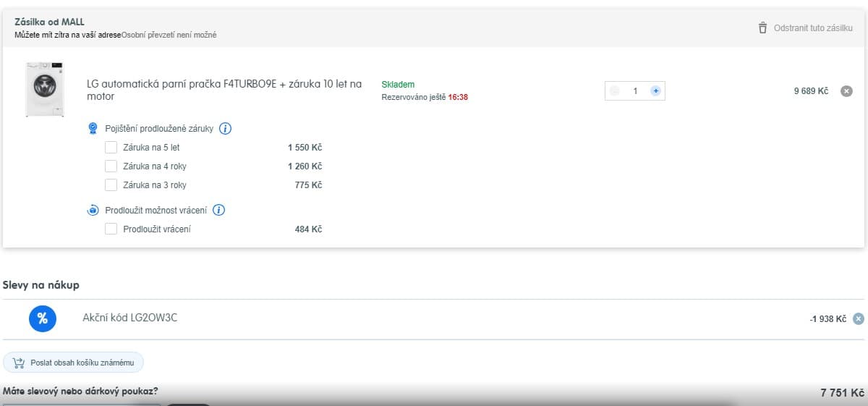
Task: Click the cart icon in the send-cart button
Action: coord(19,363)
